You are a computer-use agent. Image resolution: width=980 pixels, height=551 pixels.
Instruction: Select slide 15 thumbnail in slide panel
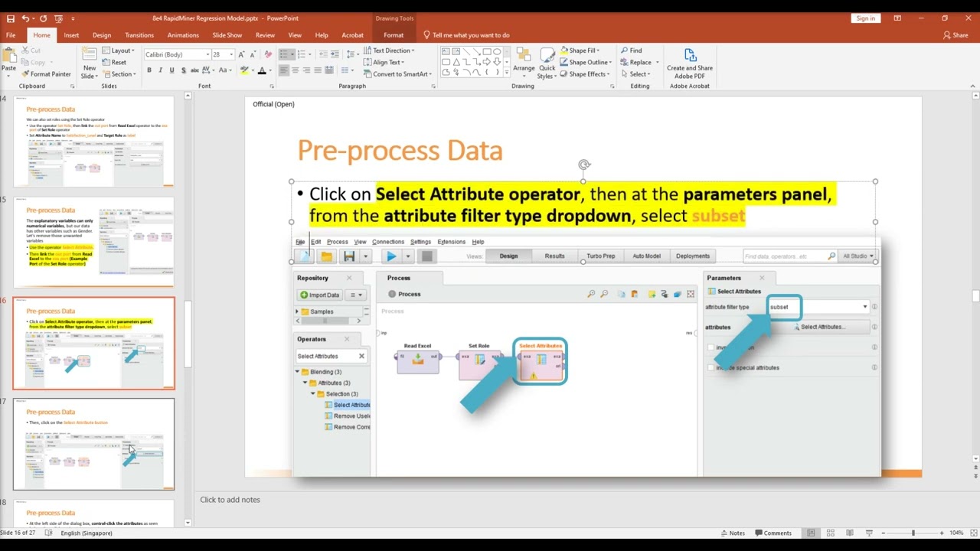pos(93,242)
